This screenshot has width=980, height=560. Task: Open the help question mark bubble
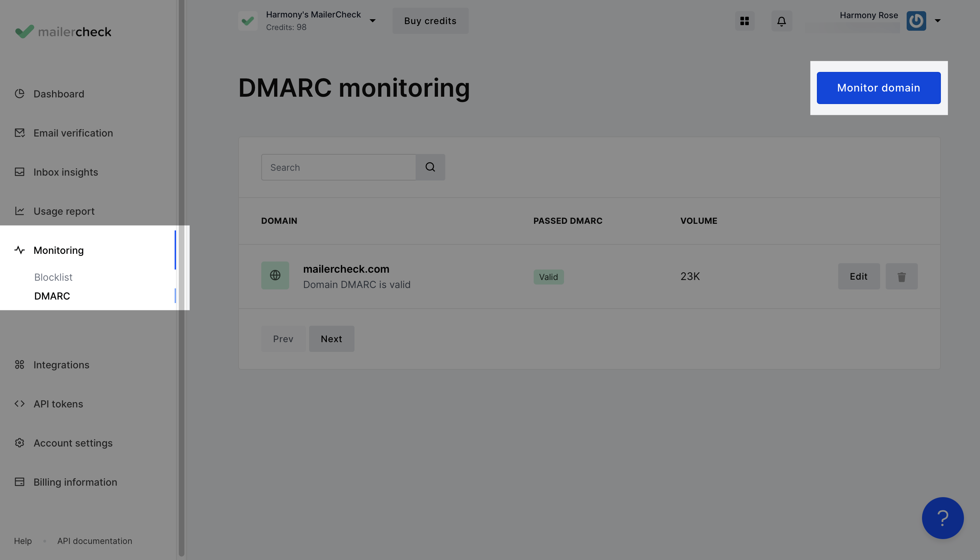click(943, 518)
